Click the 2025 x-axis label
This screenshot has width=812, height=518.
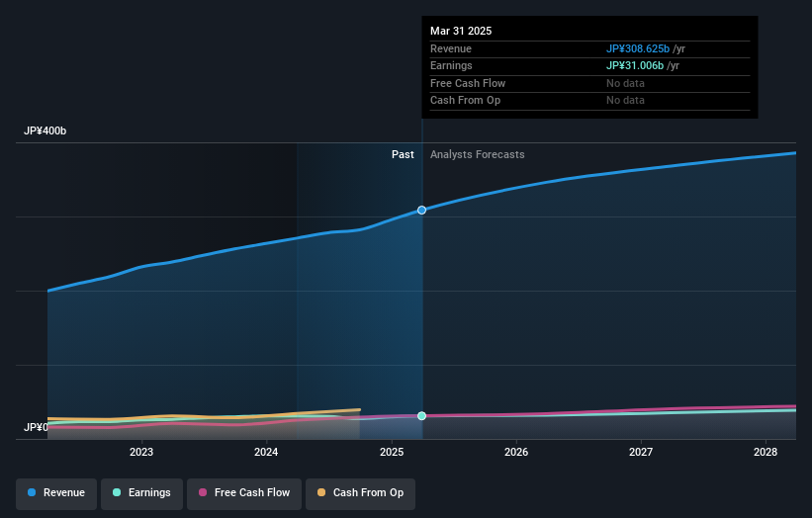(392, 453)
